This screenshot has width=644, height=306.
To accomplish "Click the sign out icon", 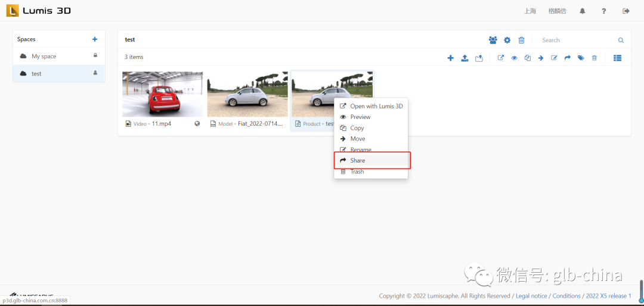I will coord(626,11).
